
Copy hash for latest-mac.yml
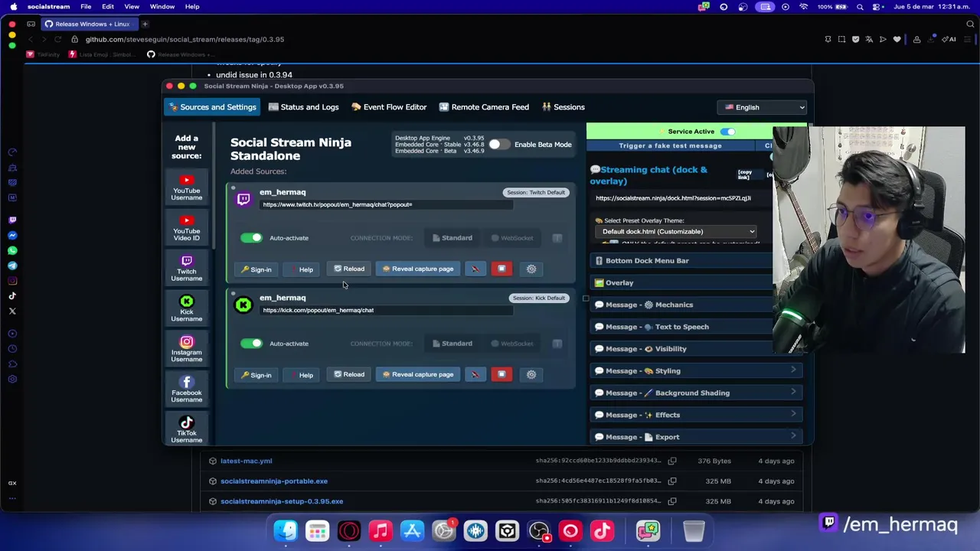click(x=672, y=461)
